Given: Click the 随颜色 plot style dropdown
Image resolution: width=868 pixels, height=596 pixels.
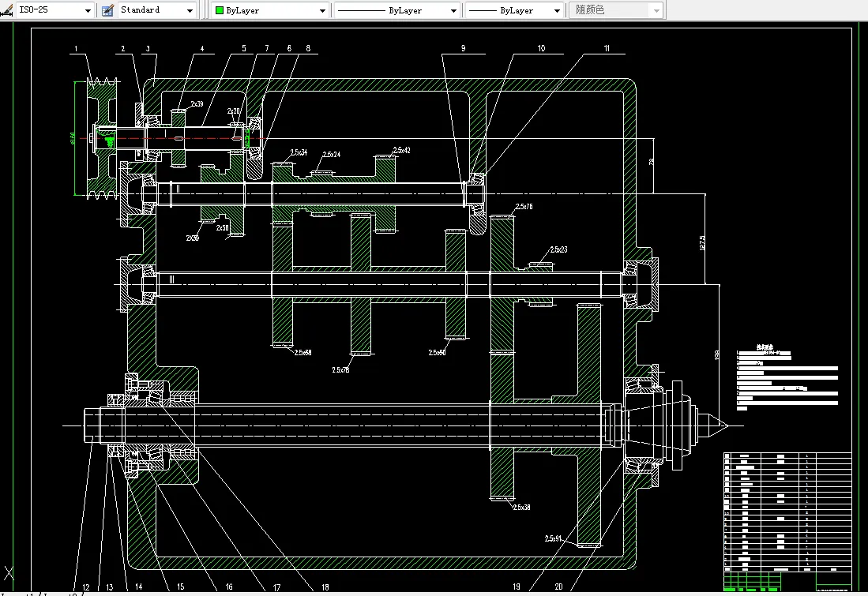Looking at the screenshot, I should click(x=616, y=10).
